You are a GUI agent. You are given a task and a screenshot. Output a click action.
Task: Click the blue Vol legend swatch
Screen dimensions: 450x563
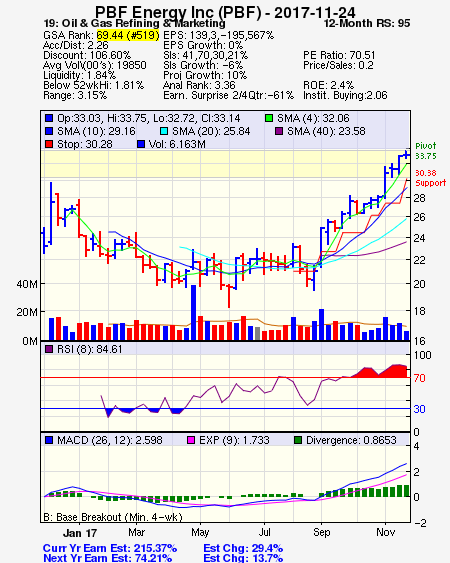pyautogui.click(x=141, y=144)
